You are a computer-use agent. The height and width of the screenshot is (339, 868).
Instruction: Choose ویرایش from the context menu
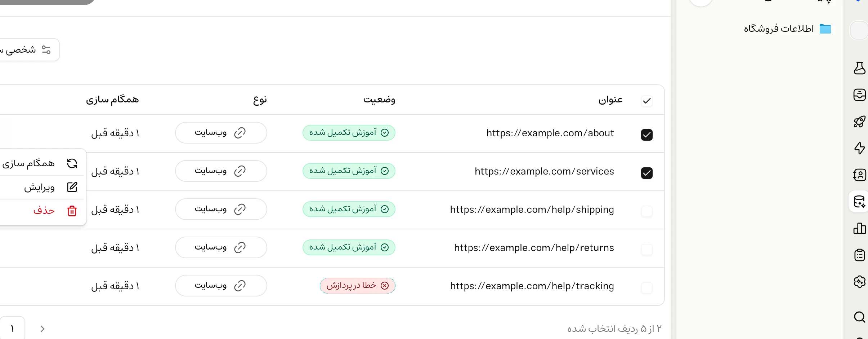point(41,187)
